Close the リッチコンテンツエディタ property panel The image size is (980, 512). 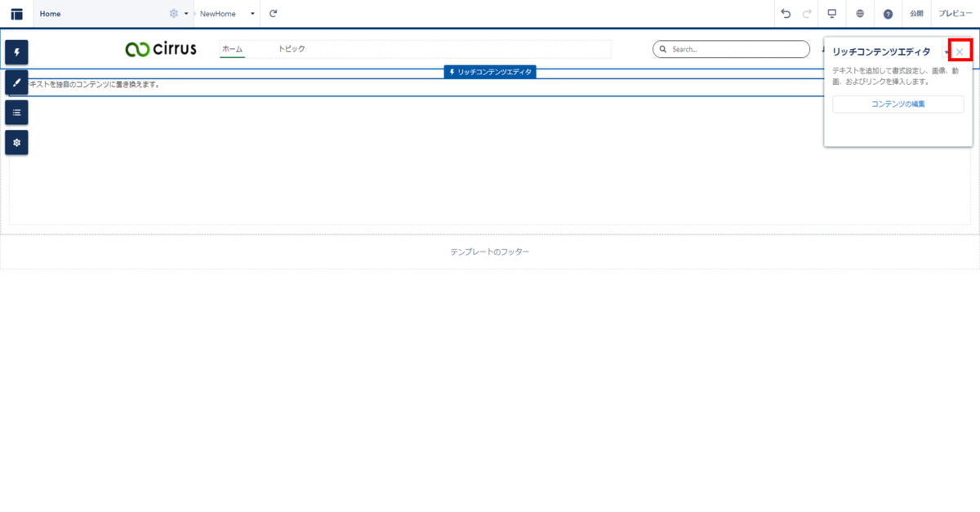click(x=960, y=51)
